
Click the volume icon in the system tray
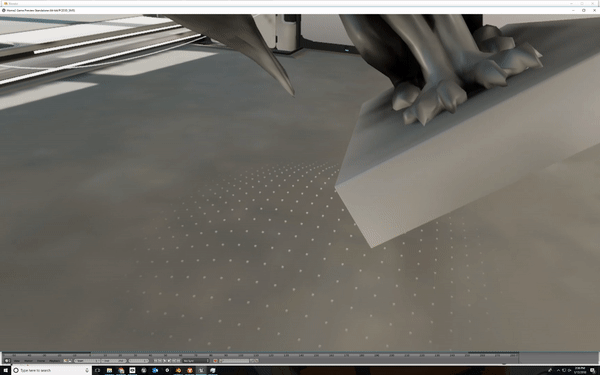[569, 370]
